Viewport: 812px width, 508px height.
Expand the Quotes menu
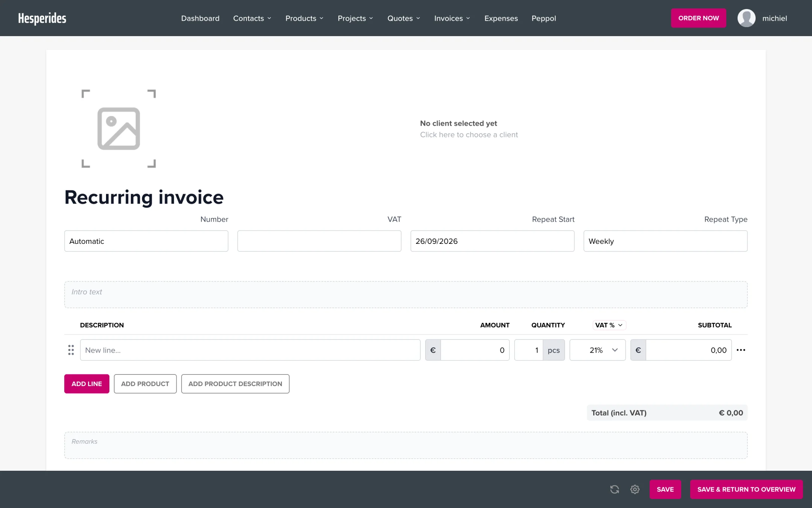(404, 18)
